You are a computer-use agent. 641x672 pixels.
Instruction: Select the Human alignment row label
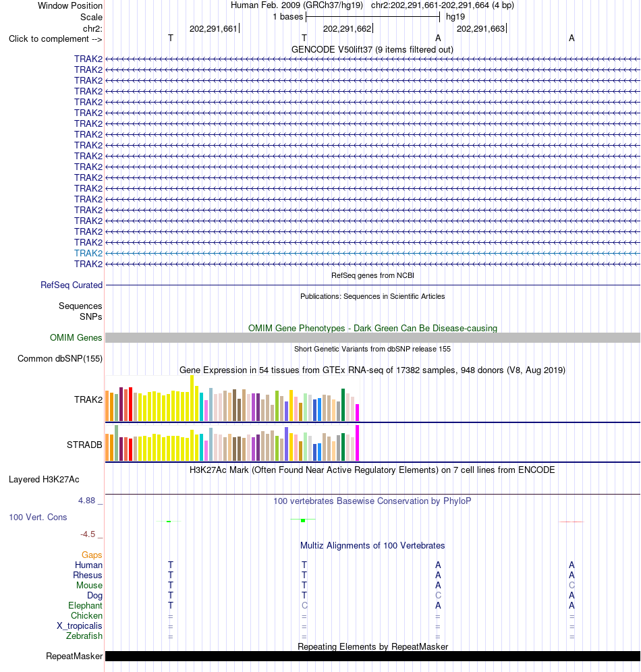point(88,565)
